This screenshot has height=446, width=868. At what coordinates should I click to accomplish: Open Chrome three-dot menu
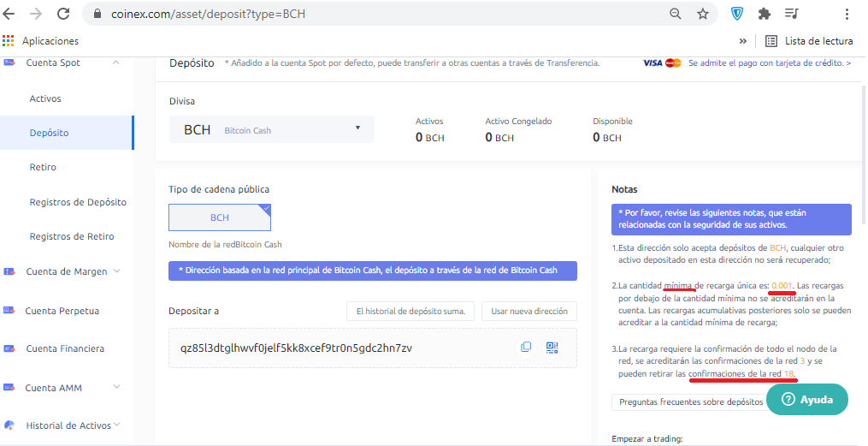tap(847, 15)
